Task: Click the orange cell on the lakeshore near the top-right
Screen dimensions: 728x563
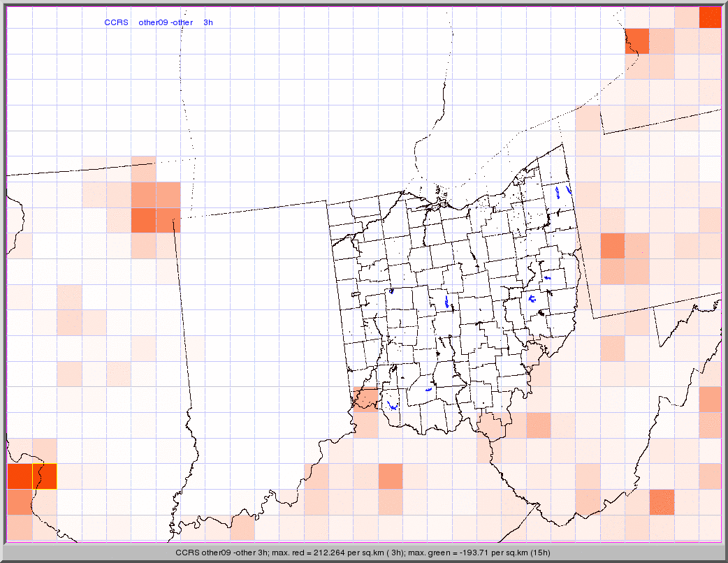Action: [637, 41]
